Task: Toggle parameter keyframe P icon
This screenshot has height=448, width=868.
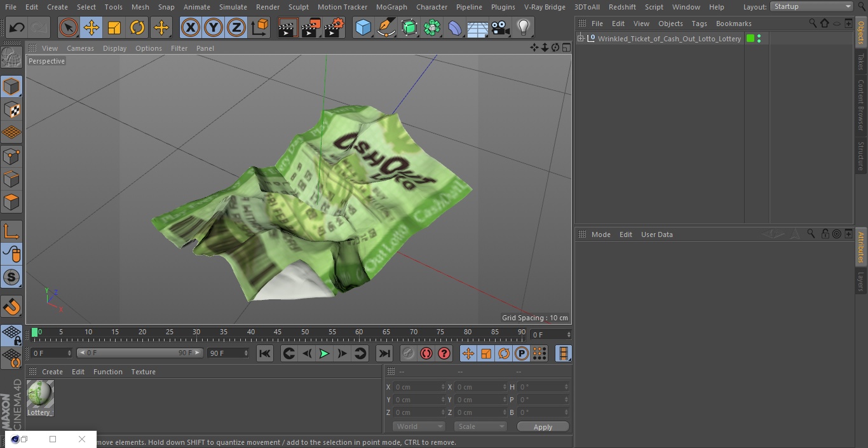Action: tap(522, 353)
